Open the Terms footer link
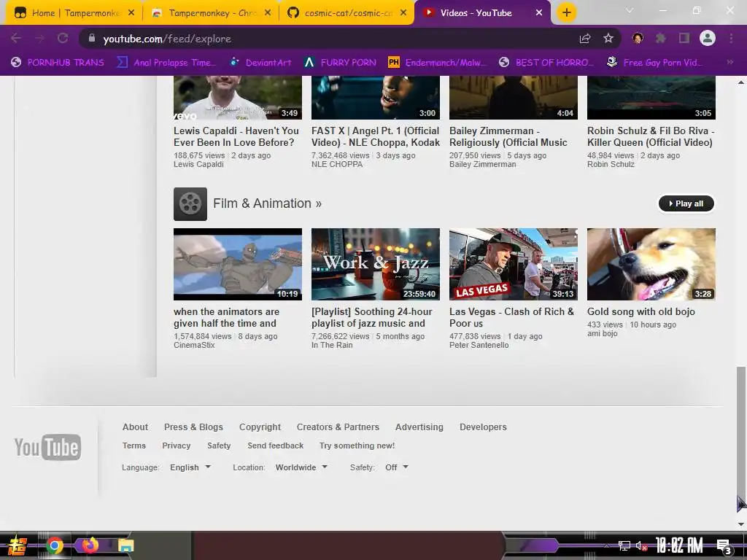 click(134, 446)
